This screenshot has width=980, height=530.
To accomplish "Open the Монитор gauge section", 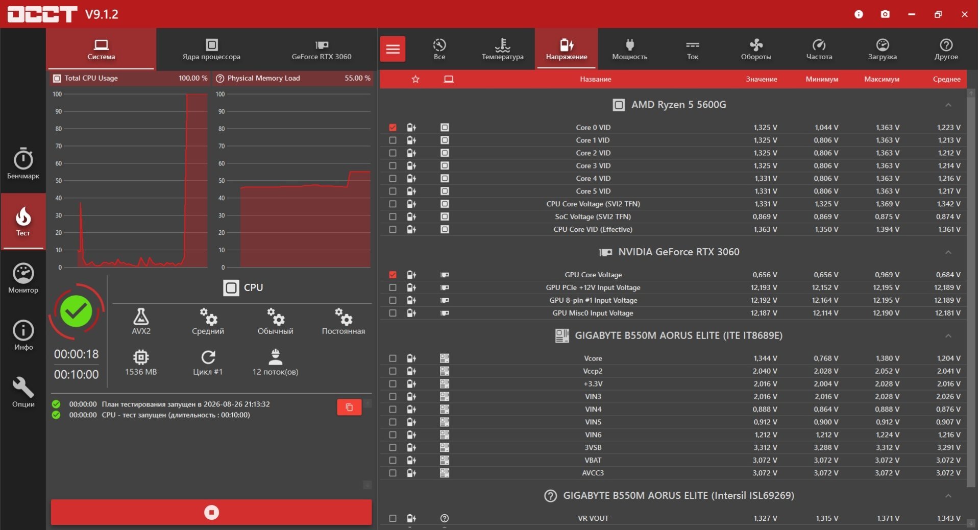I will 23,278.
